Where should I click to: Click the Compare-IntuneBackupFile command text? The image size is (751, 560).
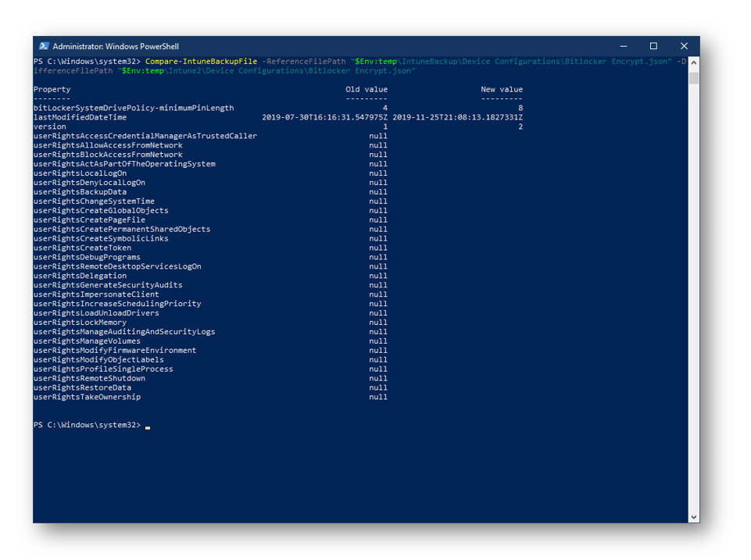[x=201, y=61]
